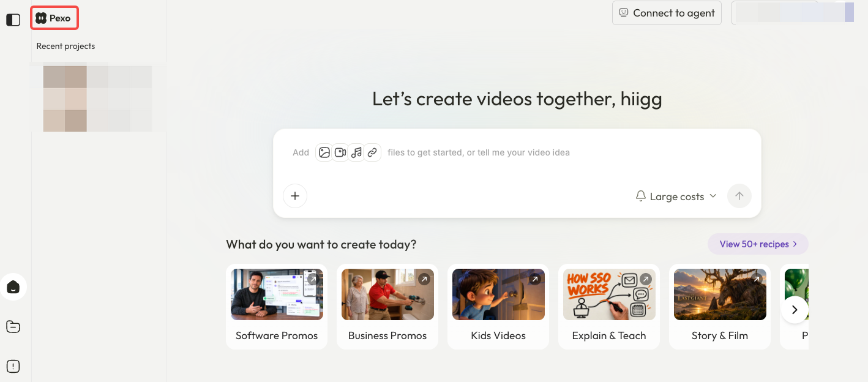Image resolution: width=868 pixels, height=382 pixels.
Task: Collapse the sidebar panel icon
Action: click(13, 20)
